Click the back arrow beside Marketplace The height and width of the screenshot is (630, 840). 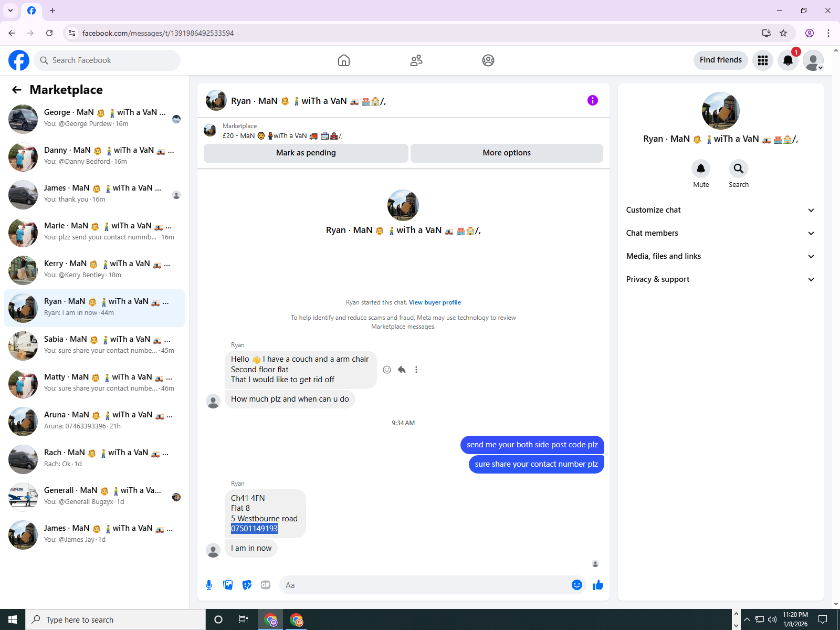click(17, 90)
